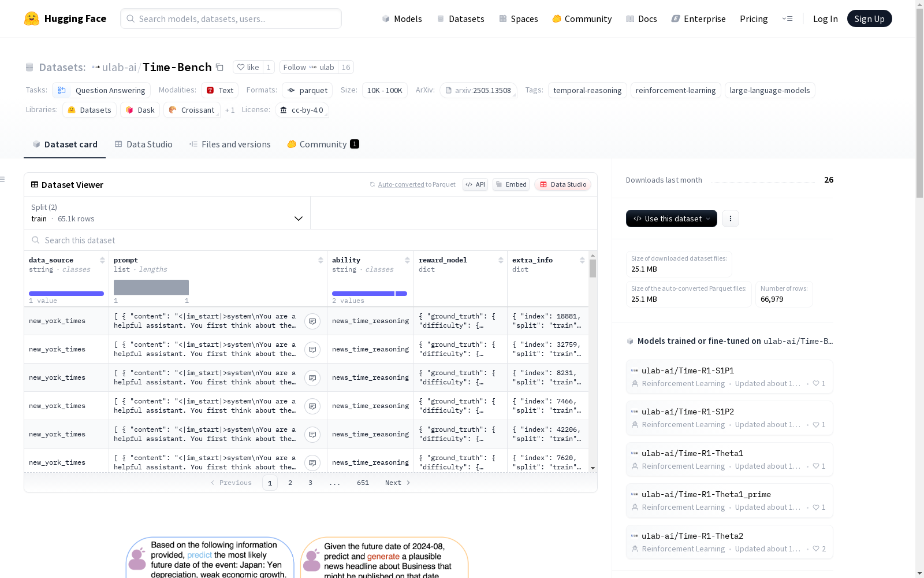
Task: Select the Question Answering task tag
Action: tap(102, 90)
